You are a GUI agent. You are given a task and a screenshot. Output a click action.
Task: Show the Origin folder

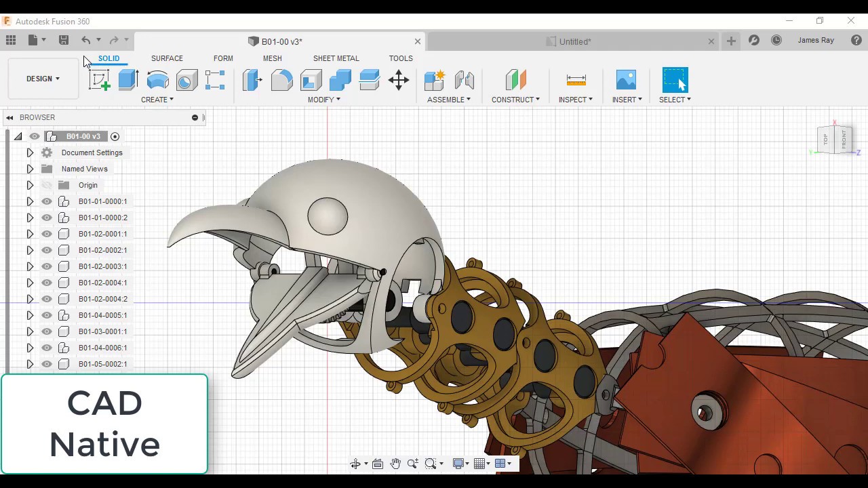(x=47, y=185)
